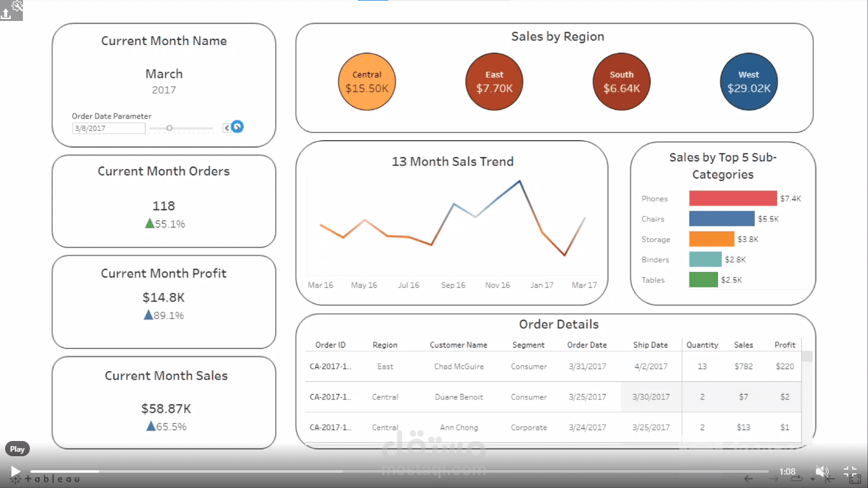Exit fullscreen mode of the video player

(850, 471)
